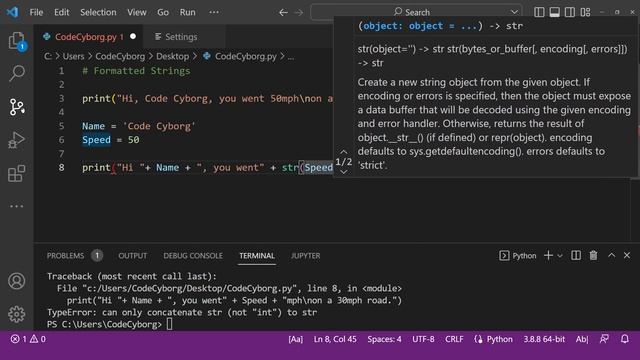Go to line via Ln 8, Col 45
The image size is (640, 360).
(x=335, y=339)
